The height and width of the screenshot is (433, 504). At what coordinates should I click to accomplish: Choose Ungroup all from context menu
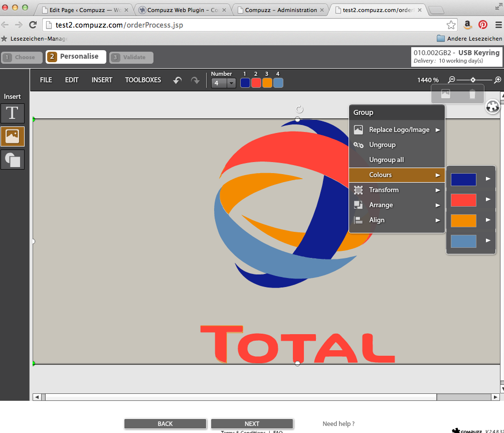click(386, 160)
